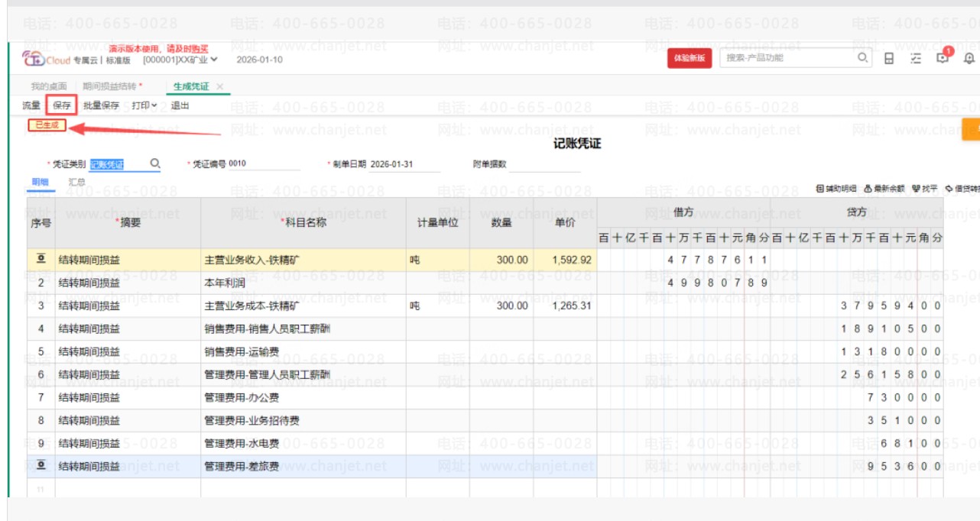Click the row icon on the 管理费用-差旅费 line
The image size is (980, 521).
(x=41, y=465)
